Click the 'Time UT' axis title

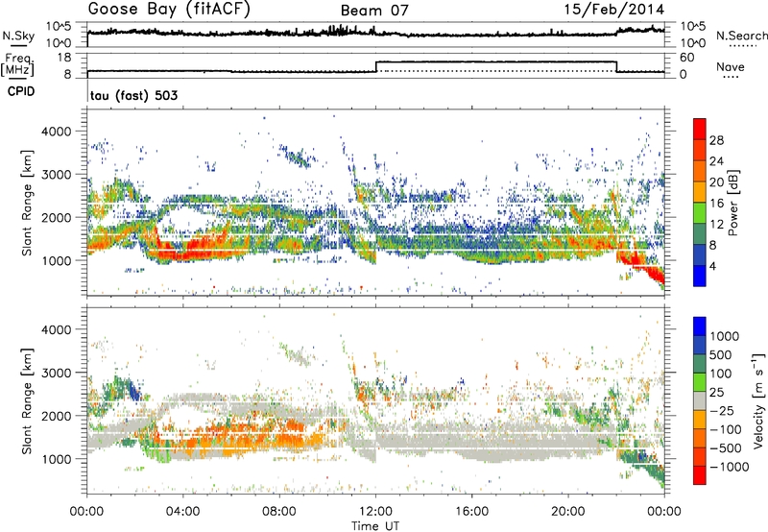[x=375, y=526]
